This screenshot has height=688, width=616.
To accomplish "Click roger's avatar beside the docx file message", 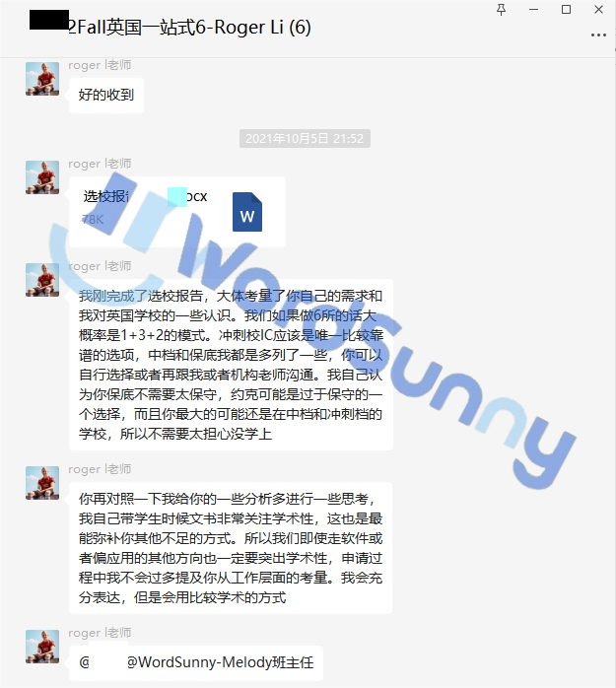I will point(42,177).
